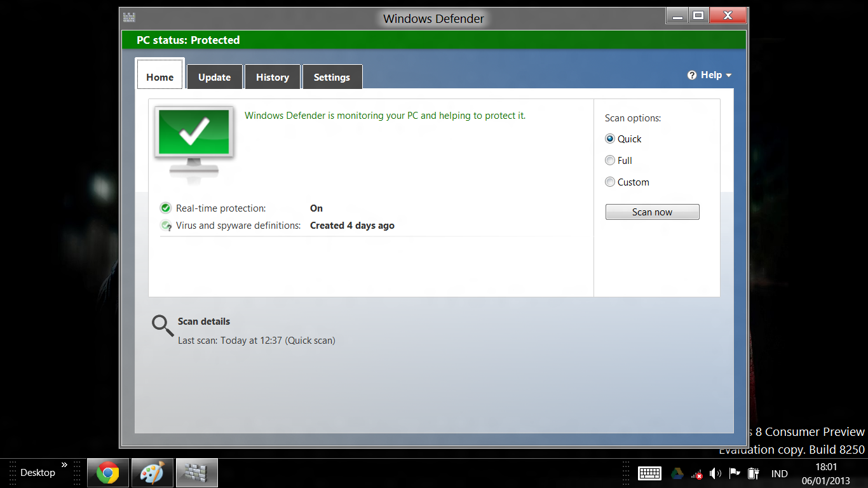Switch to the Update tab
This screenshot has width=868, height=488.
(x=215, y=77)
